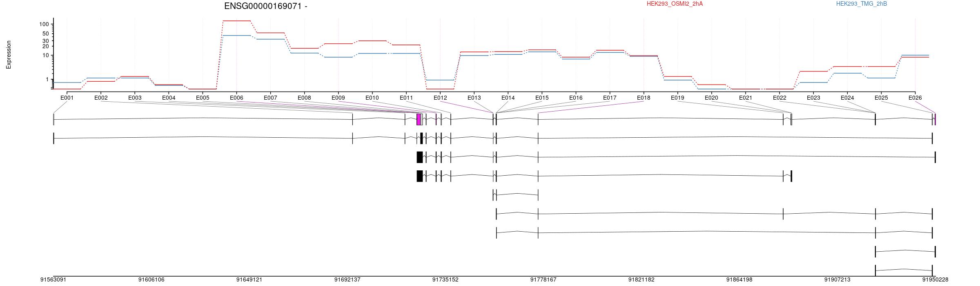Click exon label E022
Screen dimensions: 980x286
(x=780, y=98)
